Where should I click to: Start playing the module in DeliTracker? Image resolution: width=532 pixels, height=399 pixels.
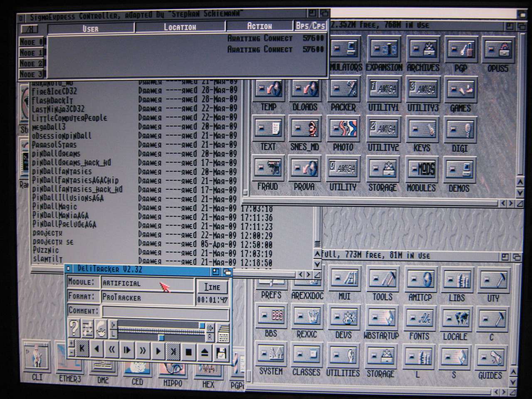pos(158,352)
